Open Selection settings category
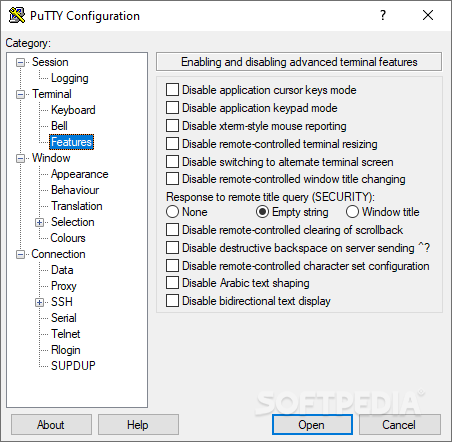The image size is (452, 442). (72, 222)
